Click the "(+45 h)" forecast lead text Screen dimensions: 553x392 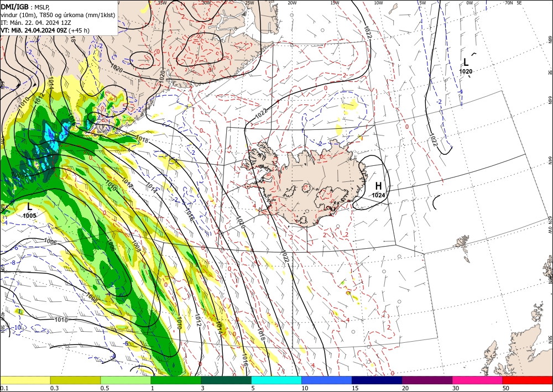pos(79,30)
